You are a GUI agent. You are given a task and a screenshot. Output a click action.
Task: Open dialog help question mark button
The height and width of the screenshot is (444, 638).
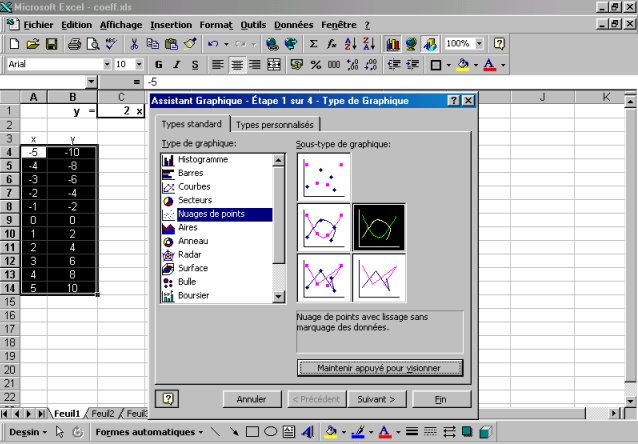(454, 101)
